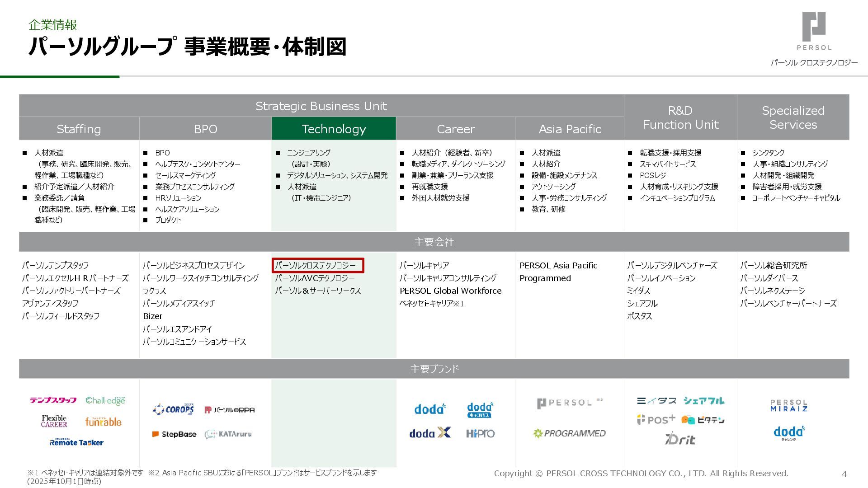Select the Staffing column header
Image resolution: width=868 pixels, height=488 pixels.
tap(79, 129)
